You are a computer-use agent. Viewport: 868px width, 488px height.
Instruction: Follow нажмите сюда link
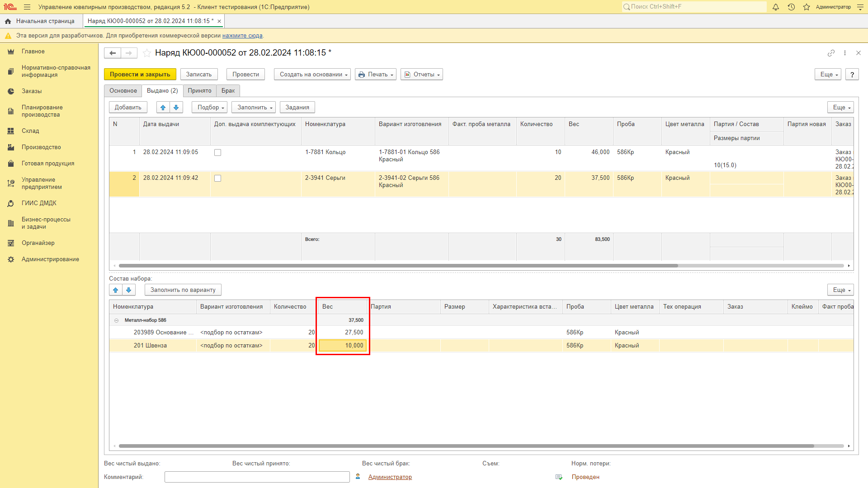coord(242,36)
